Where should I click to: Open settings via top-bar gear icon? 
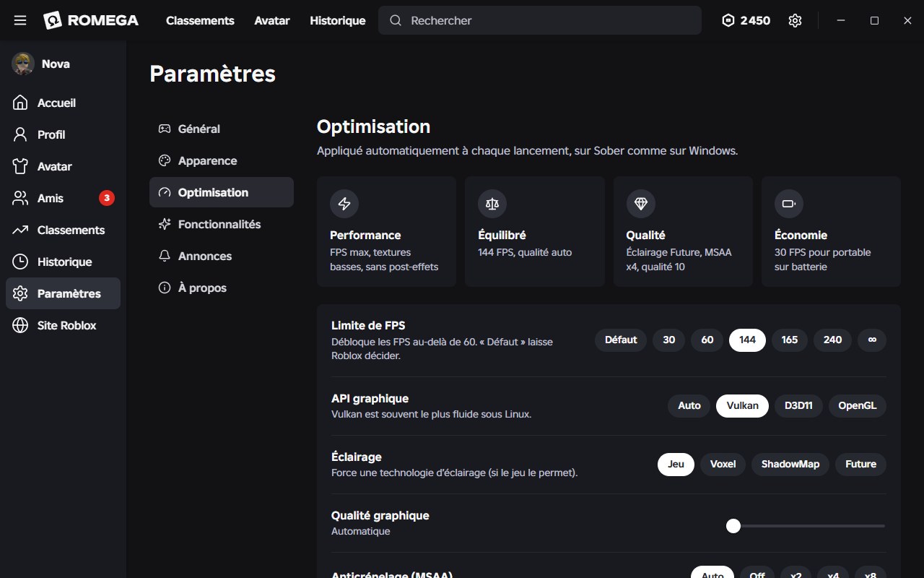795,20
